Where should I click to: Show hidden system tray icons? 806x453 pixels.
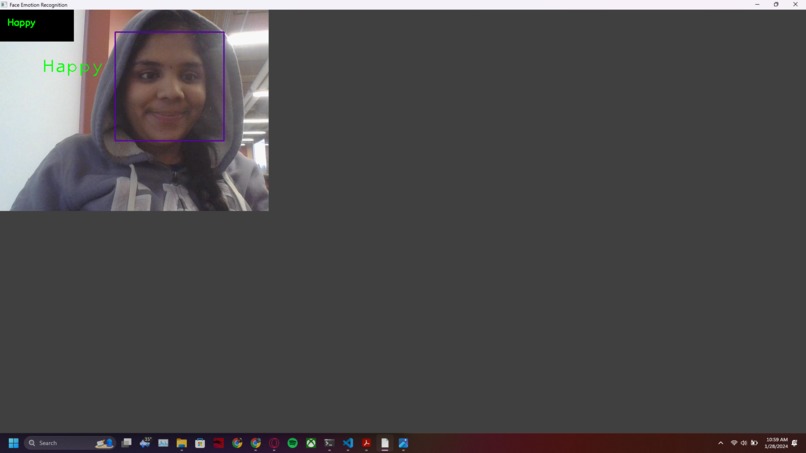coord(721,443)
